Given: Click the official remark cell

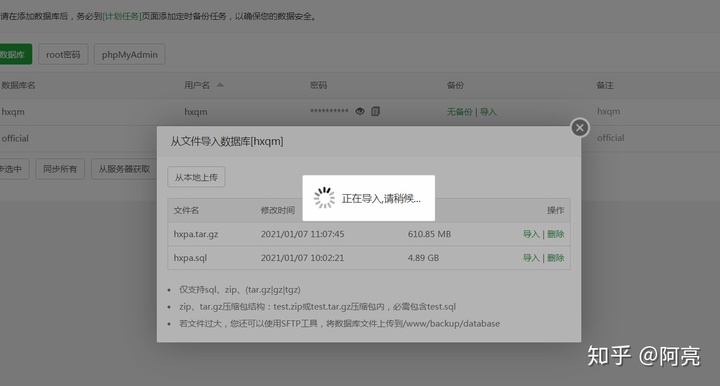Looking at the screenshot, I should 611,138.
